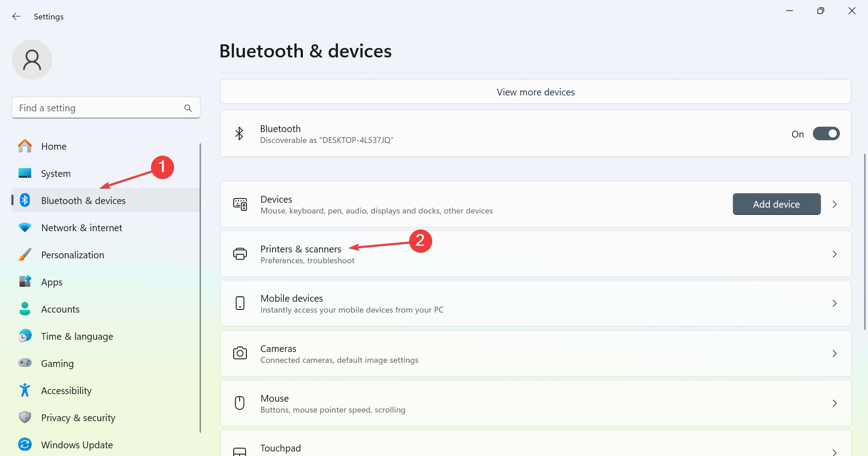The image size is (868, 456).
Task: Click View more devices button
Action: click(x=536, y=92)
